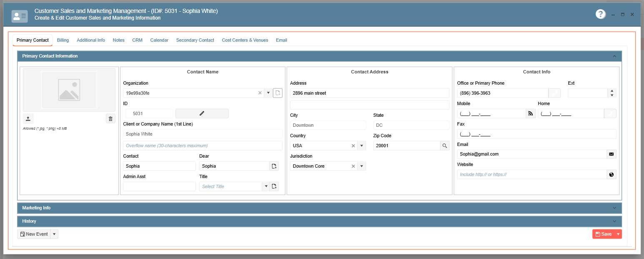Open the Country dropdown arrow
The height and width of the screenshot is (259, 644).
pyautogui.click(x=362, y=146)
